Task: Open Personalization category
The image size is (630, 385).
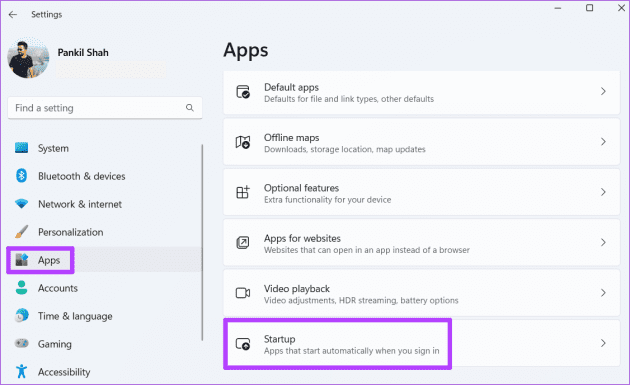Action: point(71,232)
